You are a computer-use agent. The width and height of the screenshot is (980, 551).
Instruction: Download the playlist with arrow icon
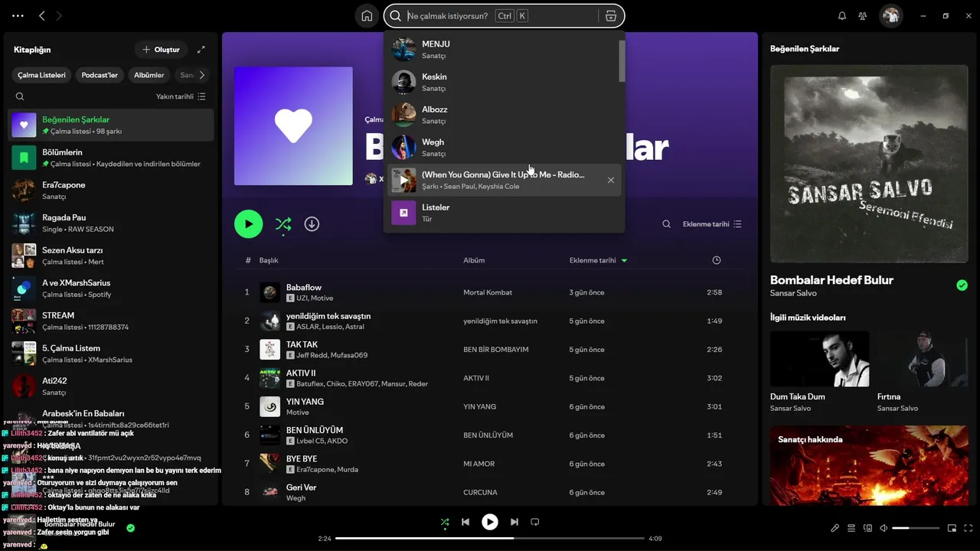point(312,224)
